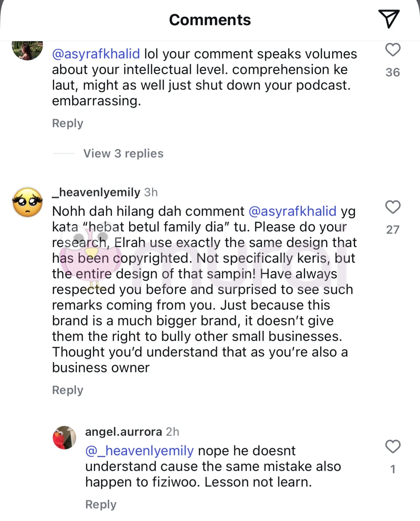This screenshot has width=420, height=521.
Task: Tap the Comments header title
Action: coord(210,20)
